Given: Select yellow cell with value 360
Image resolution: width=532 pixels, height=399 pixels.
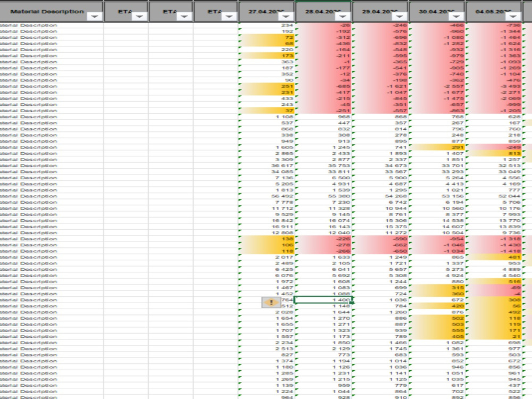Looking at the screenshot, I should 437,294.
